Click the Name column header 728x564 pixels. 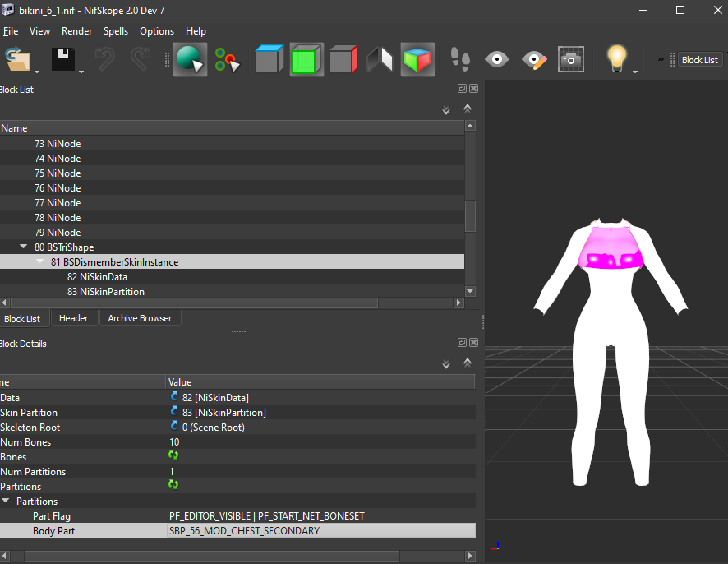coord(232,128)
